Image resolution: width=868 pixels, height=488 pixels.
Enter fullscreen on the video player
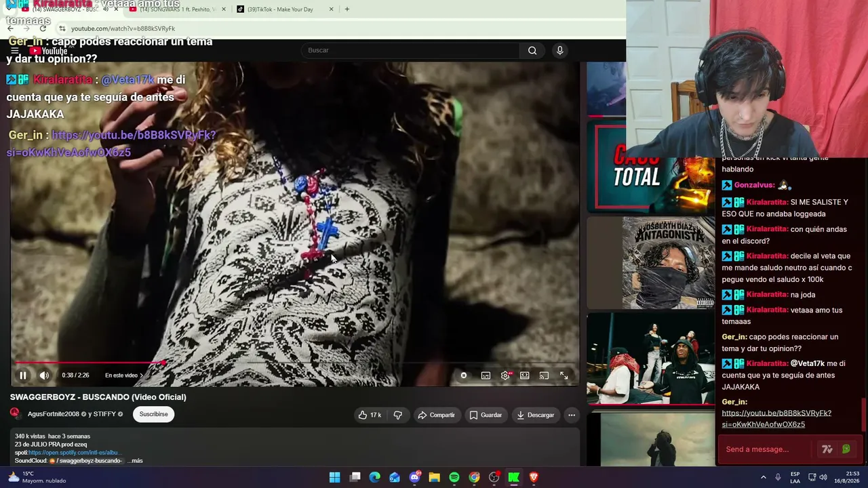click(564, 375)
